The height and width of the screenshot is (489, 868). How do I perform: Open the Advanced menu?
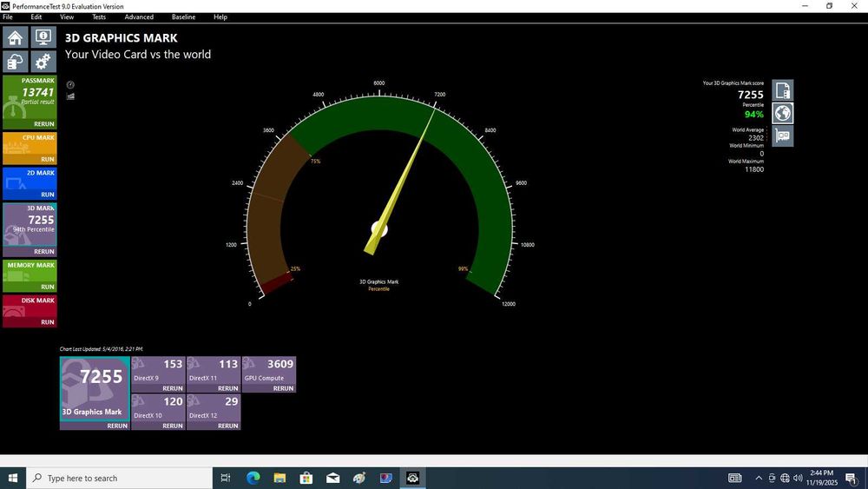139,17
